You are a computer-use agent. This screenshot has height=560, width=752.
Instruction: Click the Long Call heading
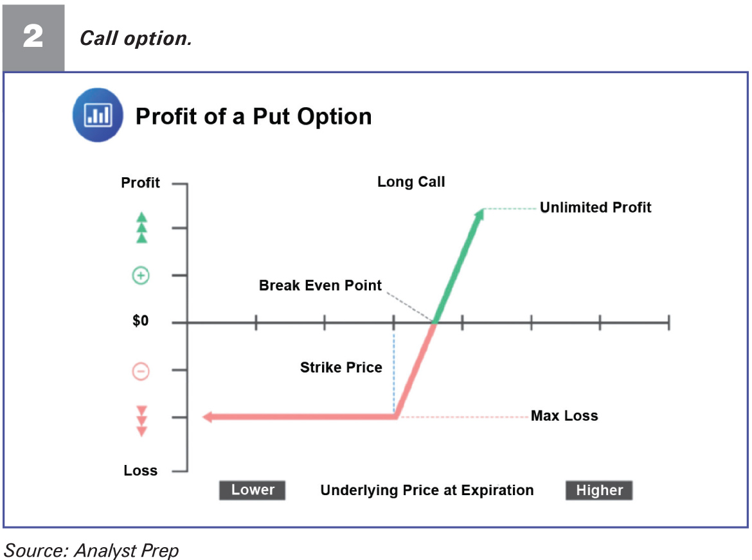point(411,182)
